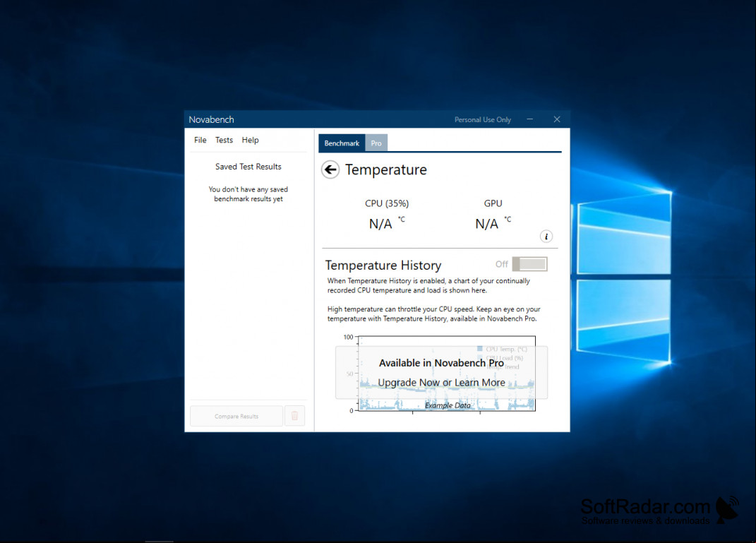756x543 pixels.
Task: Delete saved result with trash icon
Action: coord(294,416)
